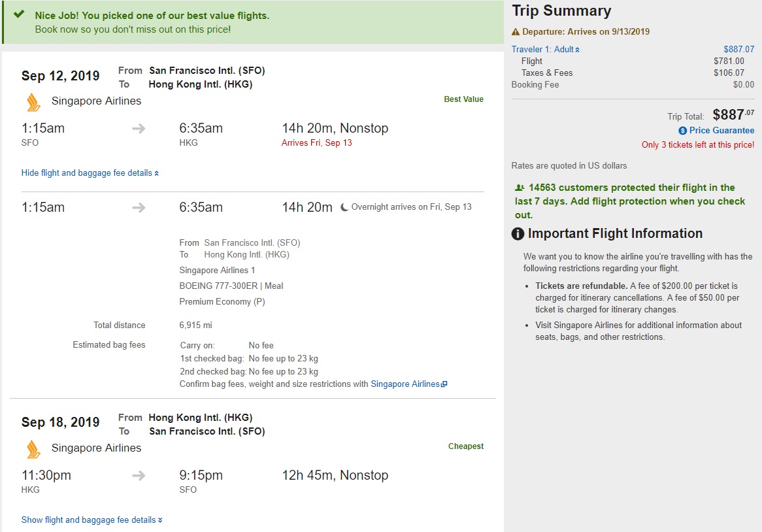The height and width of the screenshot is (532, 762).
Task: Click the Best Value label
Action: point(463,99)
